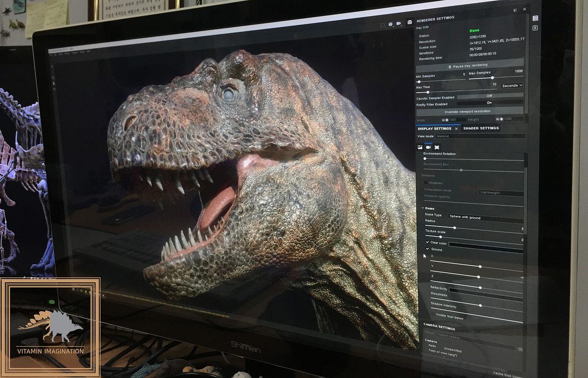
Task: Click the Dome Radius slider handle
Action: pos(455,227)
